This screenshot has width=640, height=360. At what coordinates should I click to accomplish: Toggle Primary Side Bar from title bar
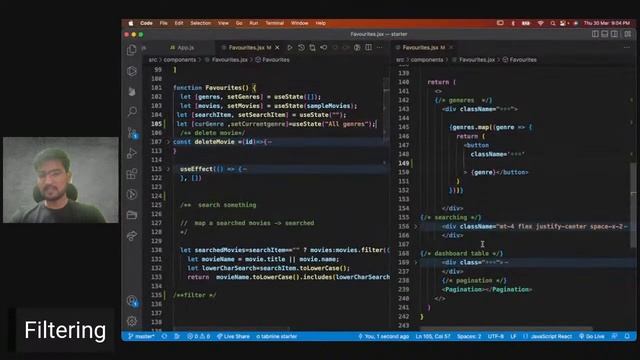point(596,34)
